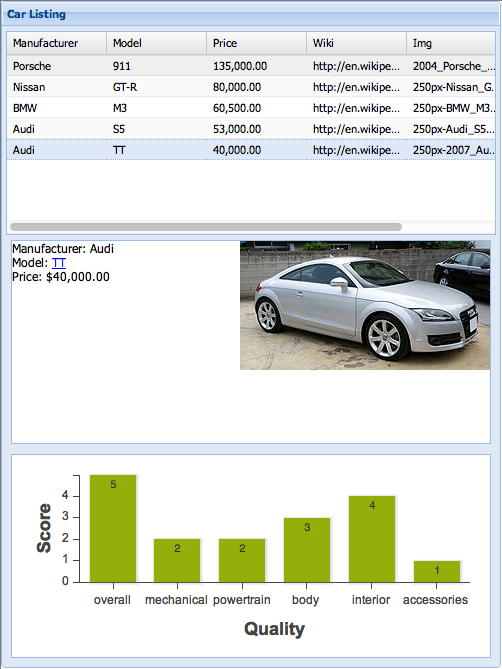Select the Audi cell in the S5 row
502x669 pixels.
(x=56, y=129)
